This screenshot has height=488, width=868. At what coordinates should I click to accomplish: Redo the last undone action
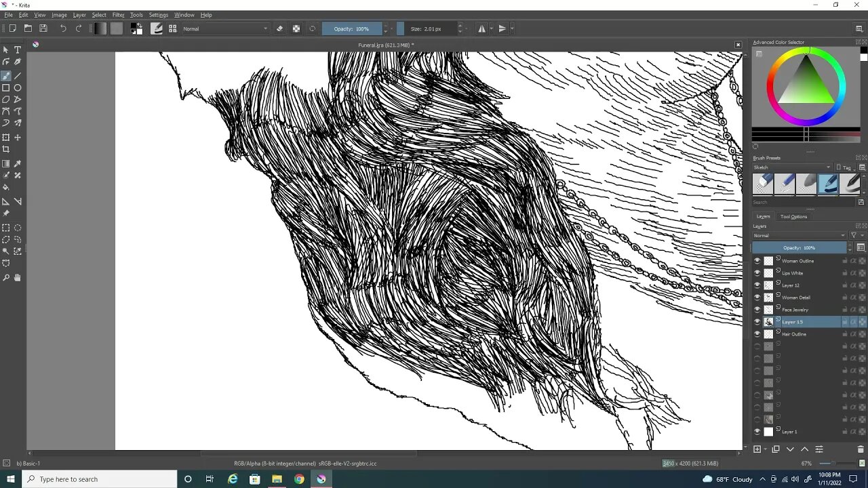pos(79,28)
